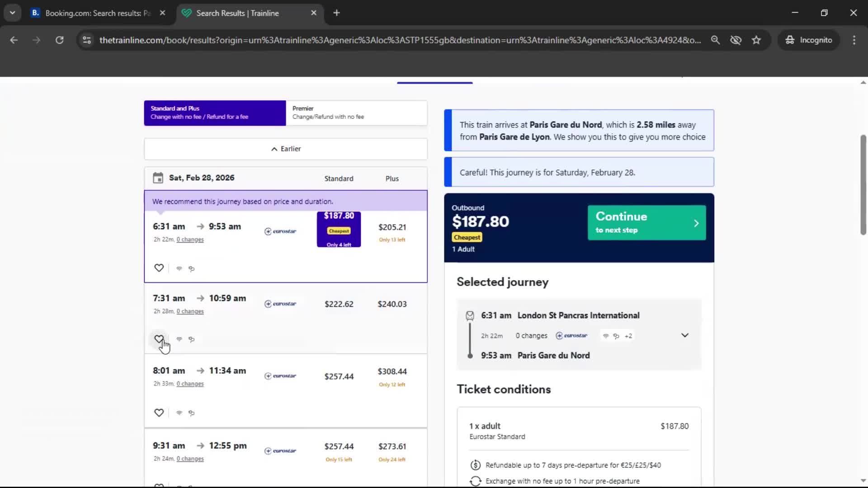Viewport: 868px width, 488px height.
Task: Select $240.03 Plus fare for 7:31 am
Action: pos(392,304)
